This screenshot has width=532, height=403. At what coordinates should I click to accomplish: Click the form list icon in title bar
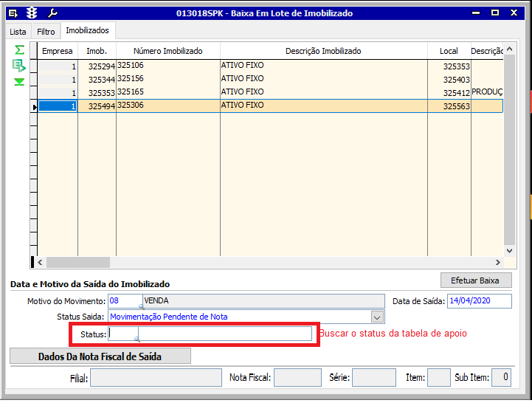pos(13,13)
